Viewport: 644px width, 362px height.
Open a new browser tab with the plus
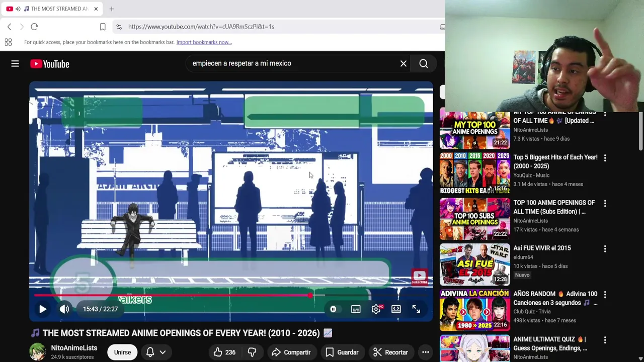click(112, 9)
